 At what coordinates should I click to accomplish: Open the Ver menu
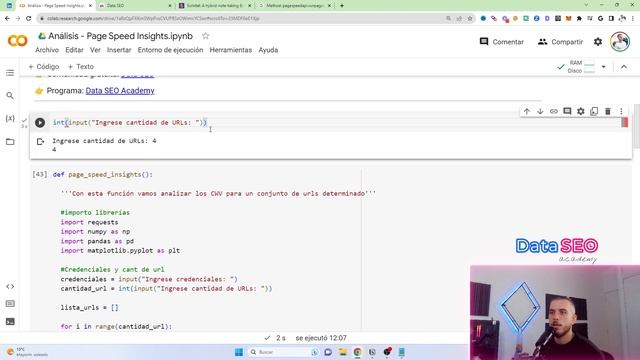[x=95, y=50]
